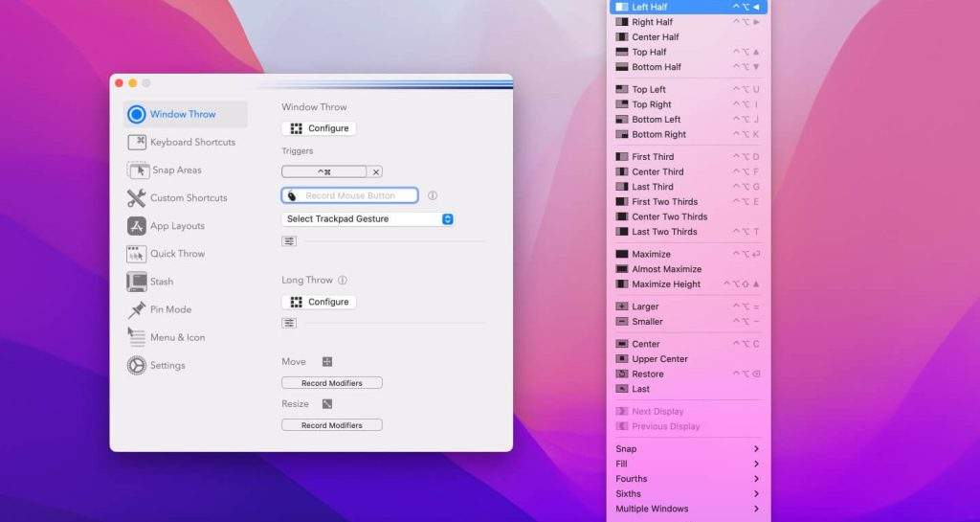
Task: Click the Move crosshair icon
Action: [x=326, y=362]
